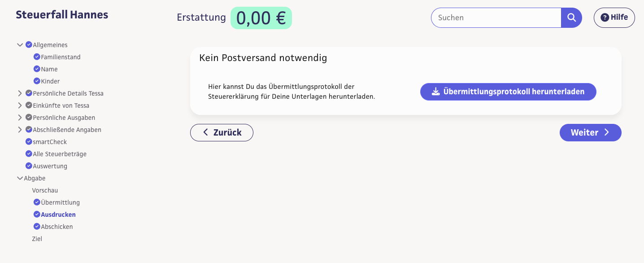Image resolution: width=644 pixels, height=263 pixels.
Task: Open the Vorschau navigation item
Action: tap(45, 190)
